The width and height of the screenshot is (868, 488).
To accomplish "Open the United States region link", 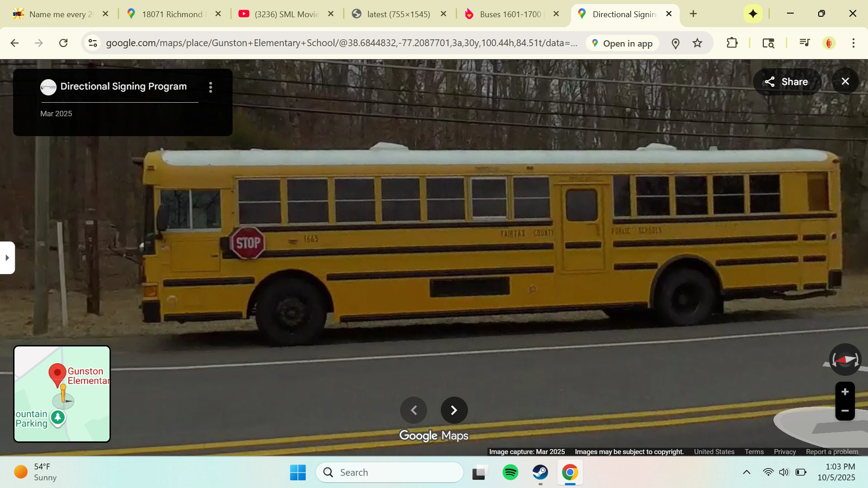I will coord(714,452).
